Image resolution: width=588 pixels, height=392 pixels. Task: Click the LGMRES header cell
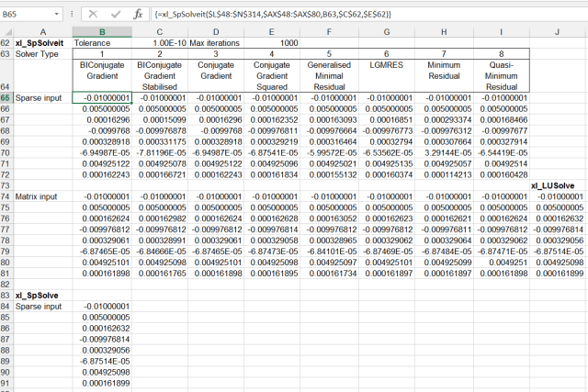pyautogui.click(x=387, y=75)
